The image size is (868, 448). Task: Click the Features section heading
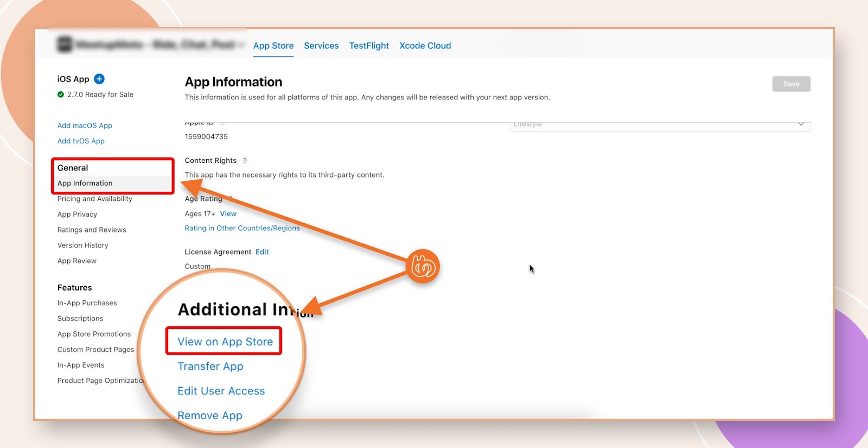point(75,288)
